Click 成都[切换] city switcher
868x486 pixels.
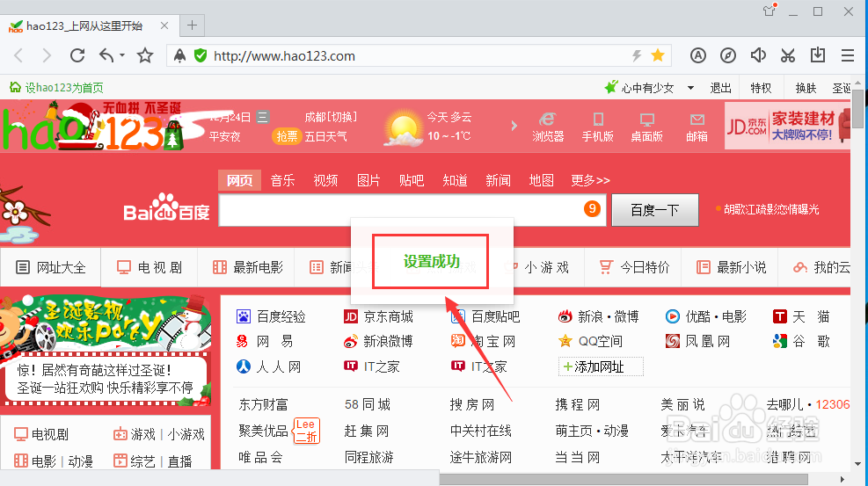[331, 117]
